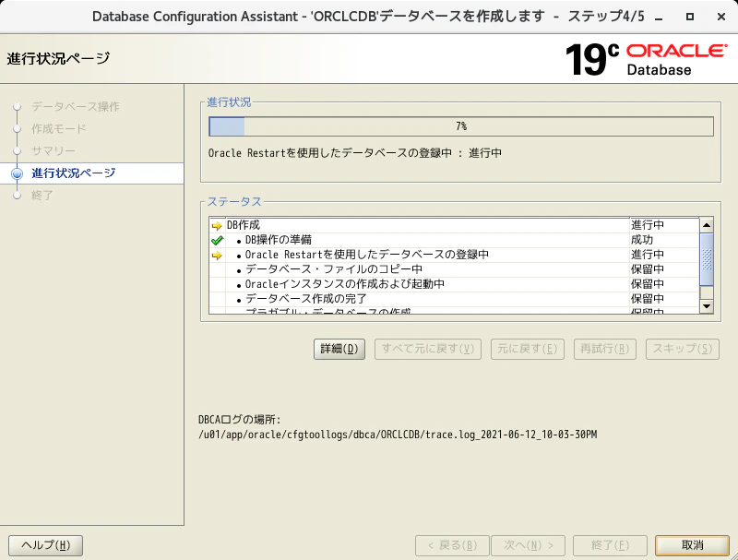Click the status list scrollbar thumb

[x=707, y=259]
